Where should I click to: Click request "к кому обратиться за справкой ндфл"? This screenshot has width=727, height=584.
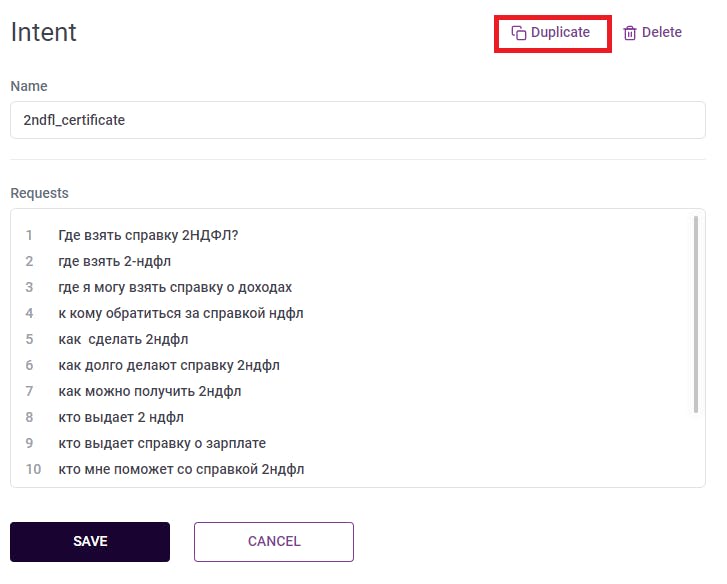181,314
